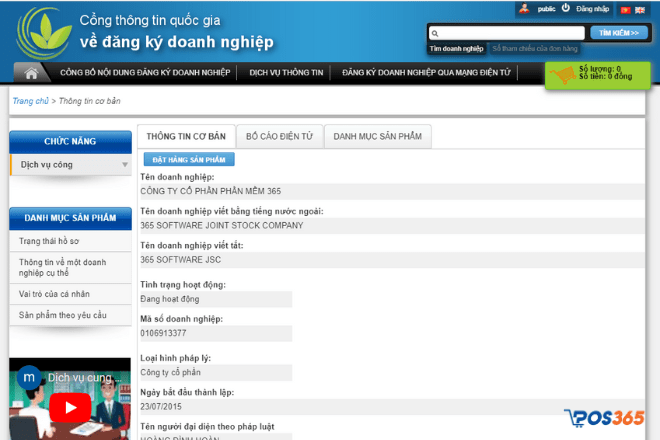Screen dimensions: 660x440
Task: Click abbreviated name 365 SOFTWARE JSC
Action: coord(181,260)
